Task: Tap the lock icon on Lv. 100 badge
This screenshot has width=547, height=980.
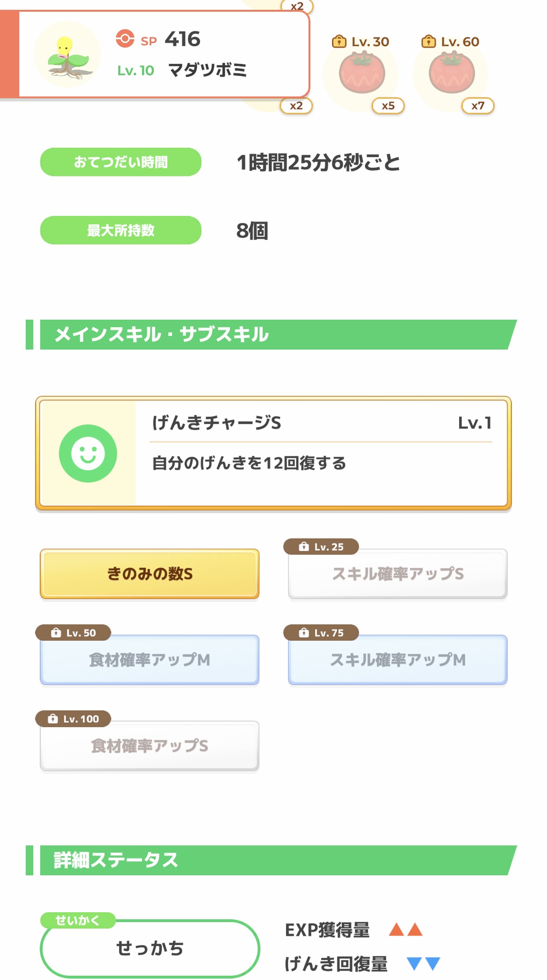Action: pyautogui.click(x=53, y=719)
